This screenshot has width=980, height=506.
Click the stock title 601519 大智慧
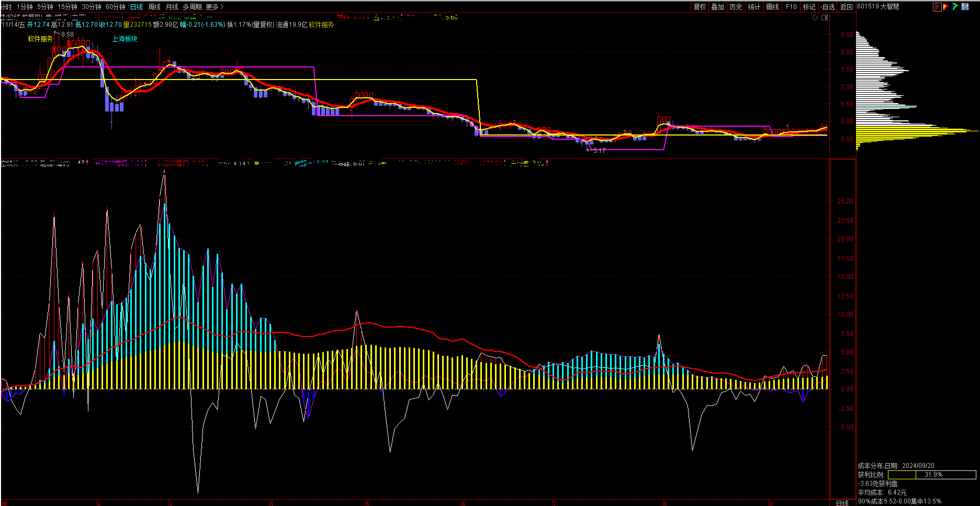pos(878,7)
